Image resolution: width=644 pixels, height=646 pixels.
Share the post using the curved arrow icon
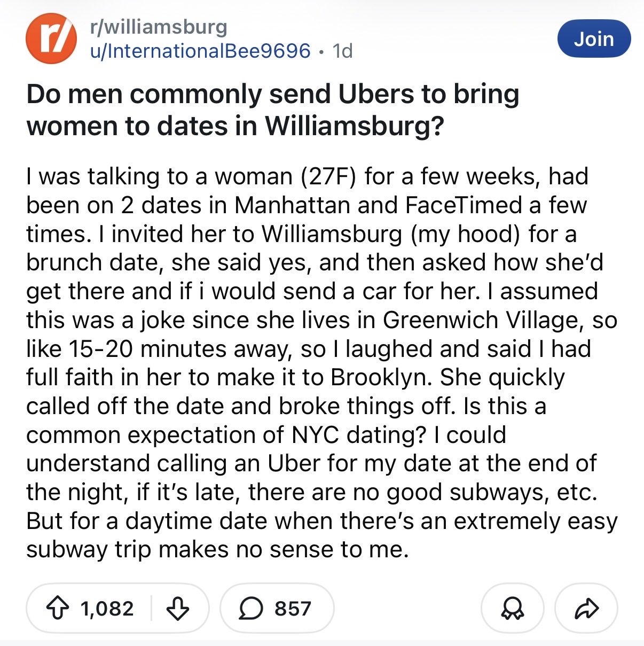point(586,608)
